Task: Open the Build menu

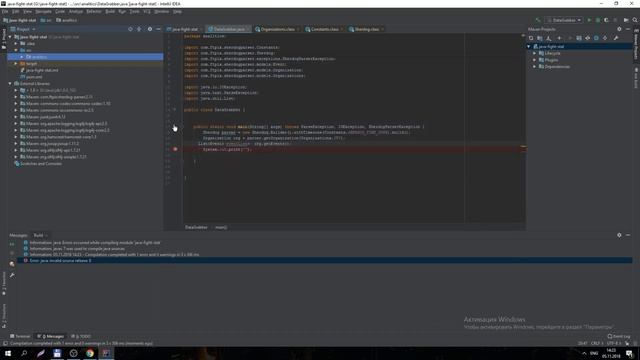Action: pyautogui.click(x=110, y=11)
